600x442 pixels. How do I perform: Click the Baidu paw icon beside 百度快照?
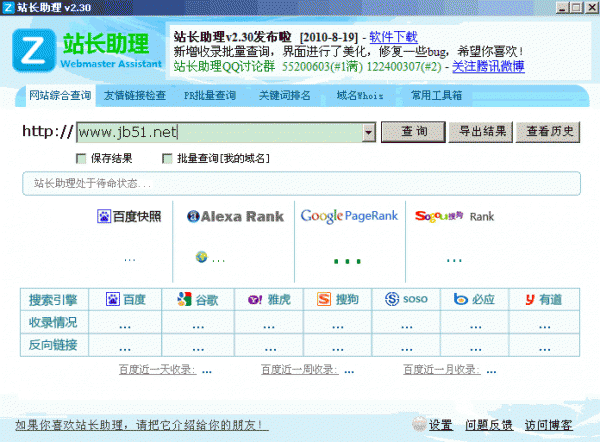[104, 217]
